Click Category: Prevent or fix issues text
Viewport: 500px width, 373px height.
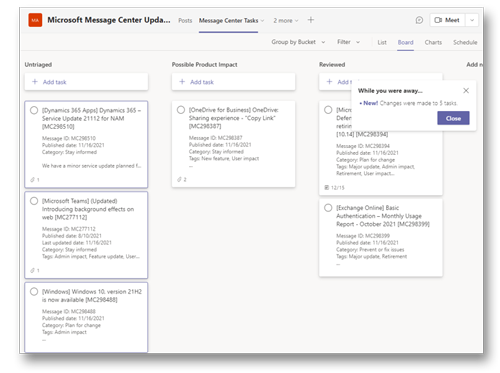tap(370, 250)
